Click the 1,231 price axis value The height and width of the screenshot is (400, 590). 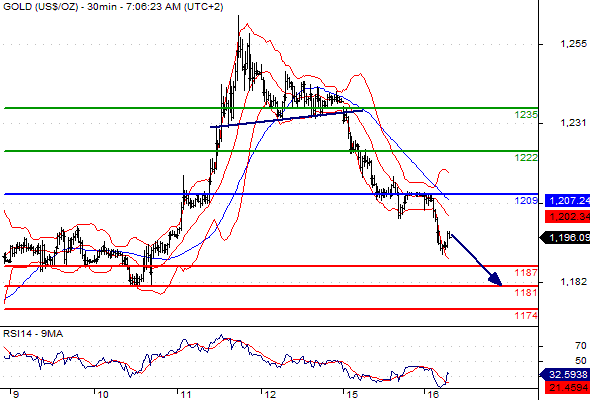[573, 123]
